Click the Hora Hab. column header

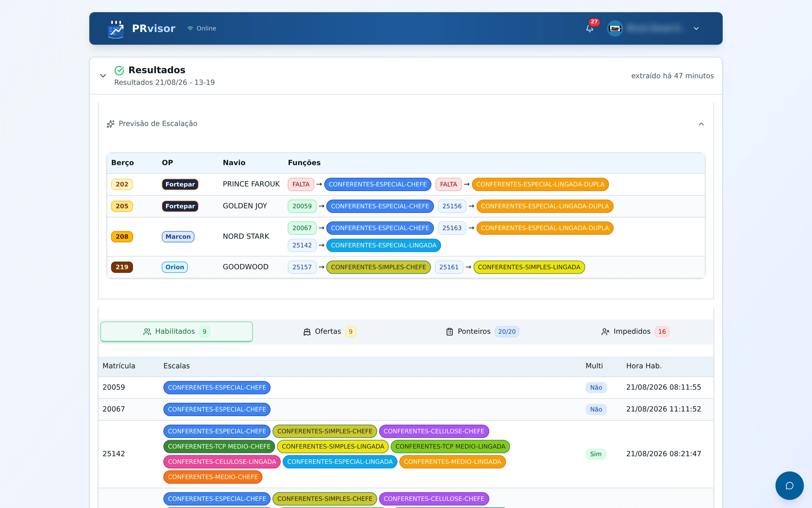point(644,366)
